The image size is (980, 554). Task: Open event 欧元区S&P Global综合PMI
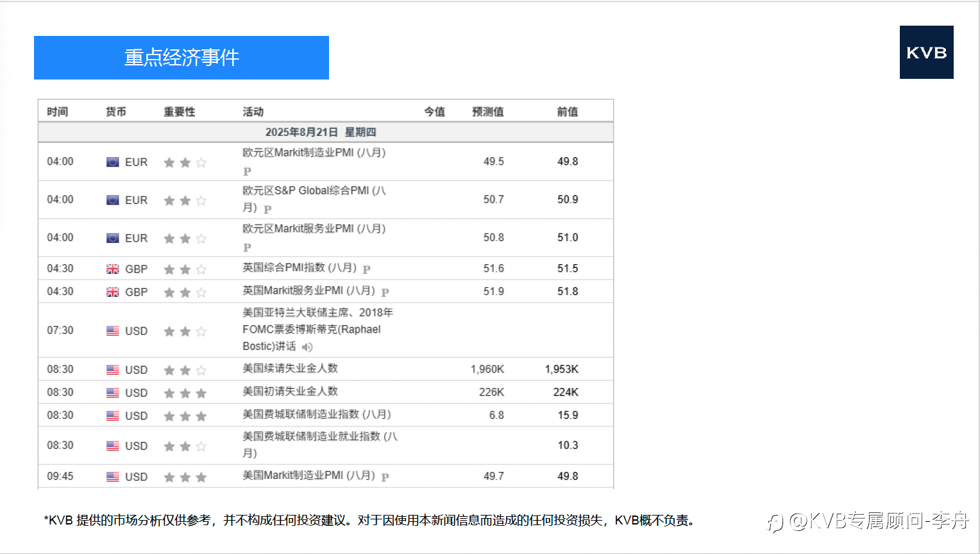click(x=314, y=199)
